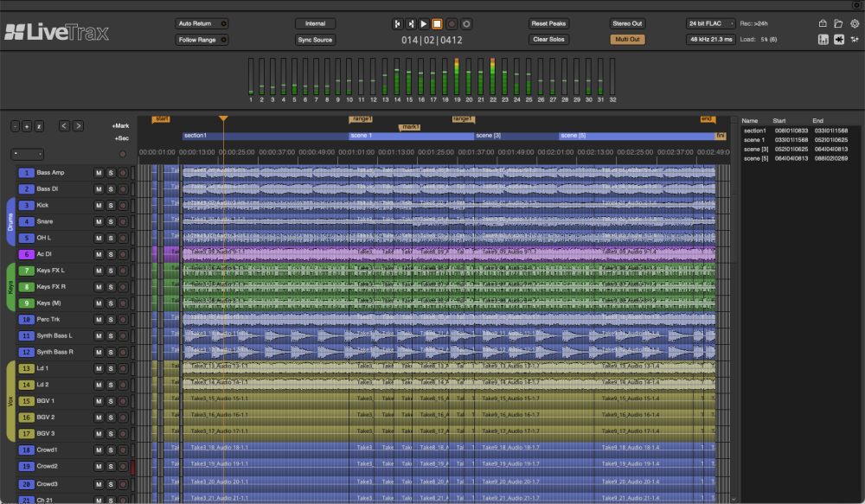
Task: Click the Reset Peaks button
Action: (548, 23)
